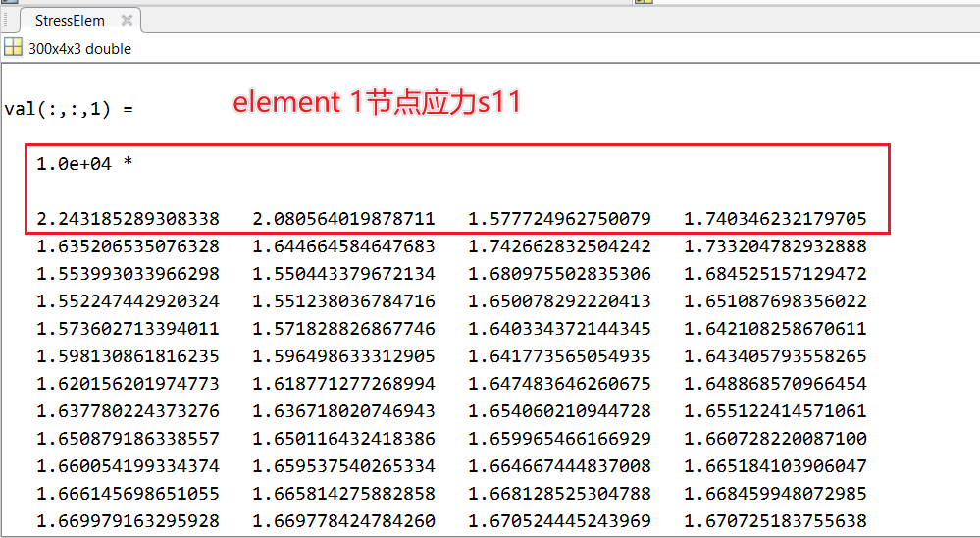Click the 300x4x3 double size label

pyautogui.click(x=80, y=49)
